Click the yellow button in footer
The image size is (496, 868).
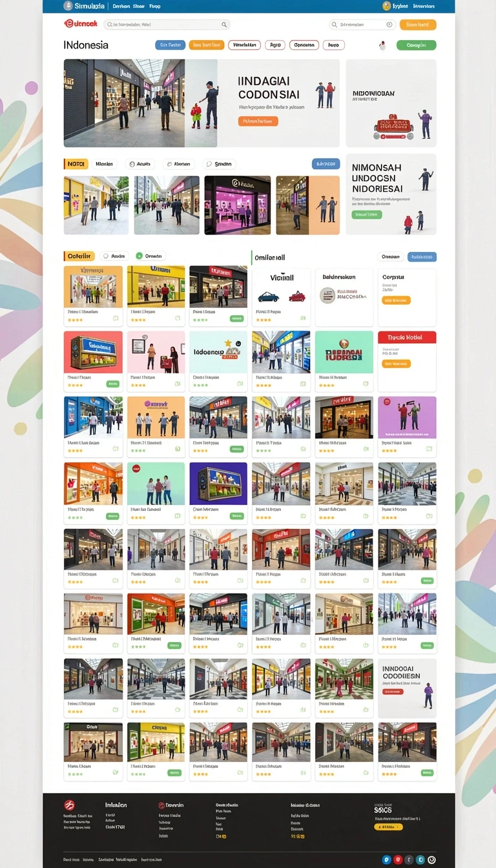(x=388, y=827)
